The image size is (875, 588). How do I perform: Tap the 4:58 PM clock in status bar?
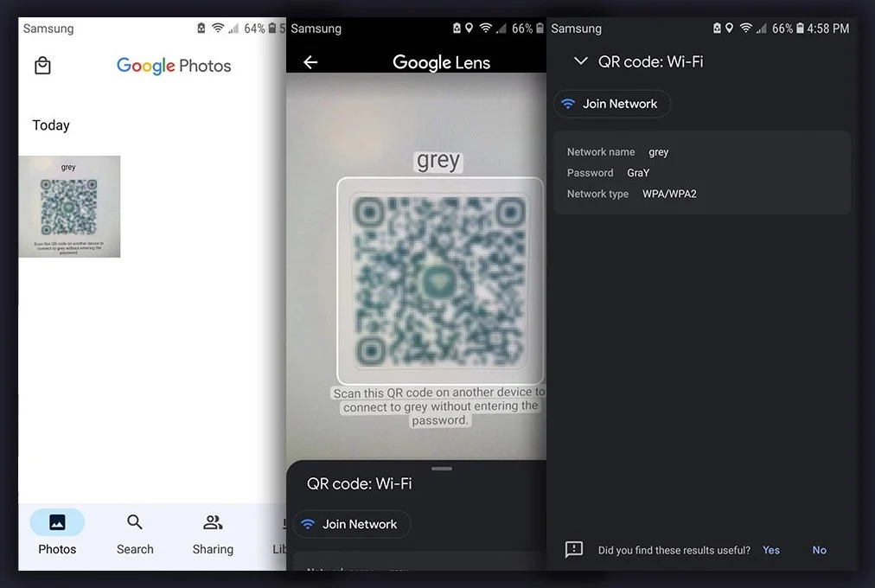click(x=828, y=29)
